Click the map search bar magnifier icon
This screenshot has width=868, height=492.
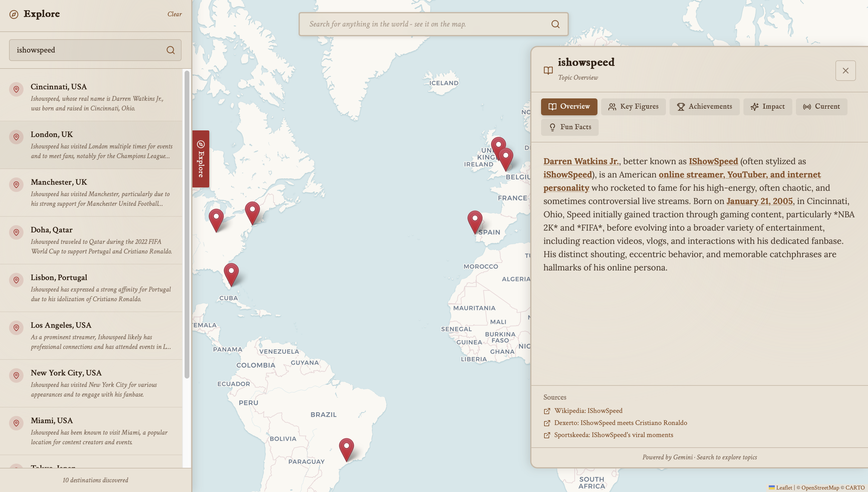click(555, 24)
